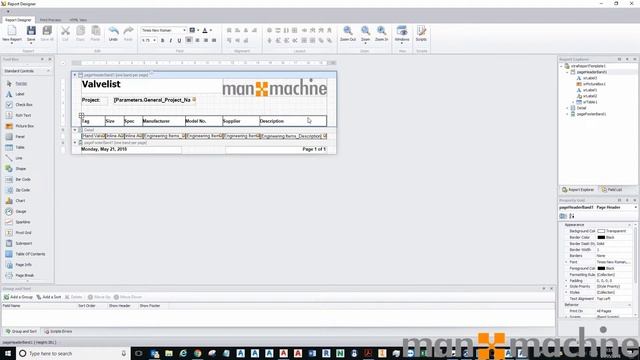Select xrPictureBox1 in Report Explorer
Screen dimensions: 640x360
(x=594, y=84)
